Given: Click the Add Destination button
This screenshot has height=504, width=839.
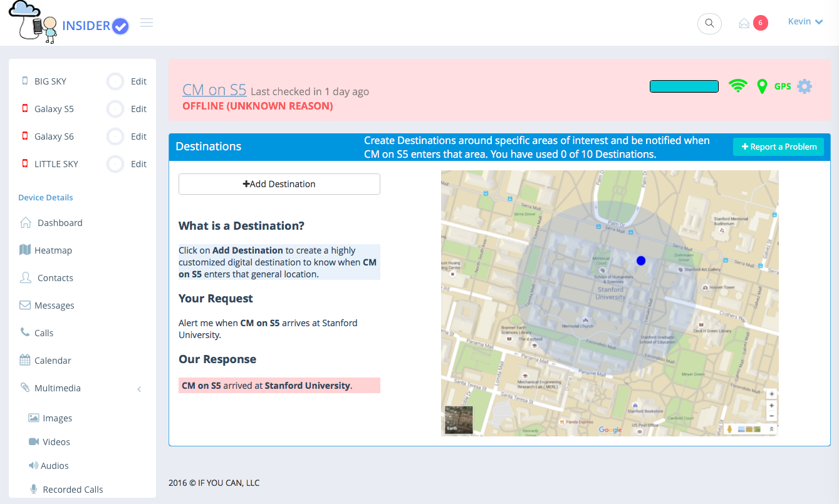Looking at the screenshot, I should point(279,184).
